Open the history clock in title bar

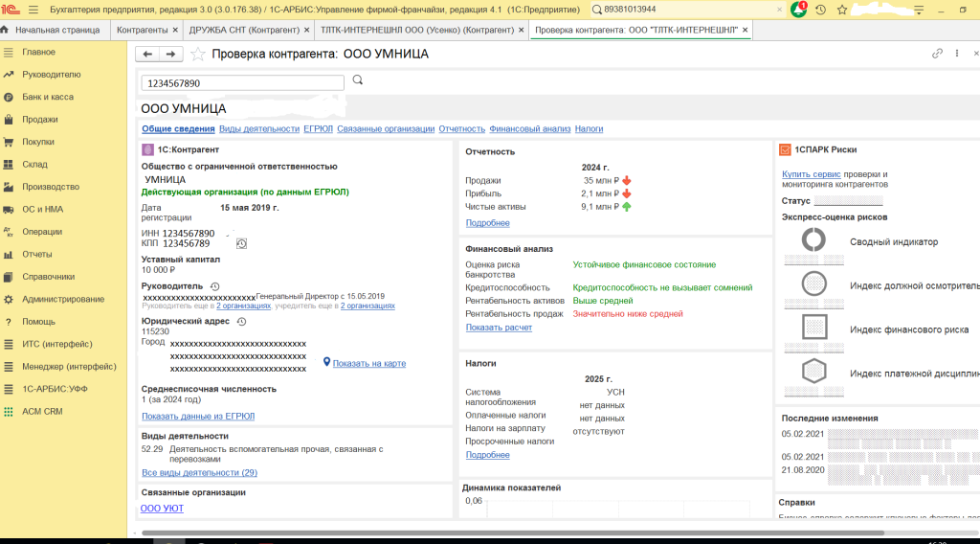click(820, 10)
